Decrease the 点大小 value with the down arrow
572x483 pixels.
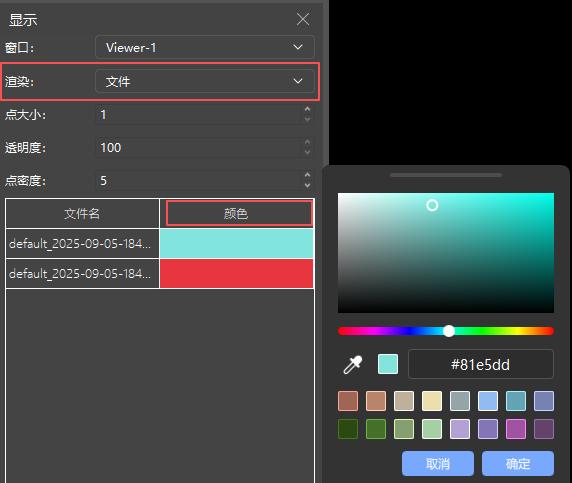pos(307,119)
